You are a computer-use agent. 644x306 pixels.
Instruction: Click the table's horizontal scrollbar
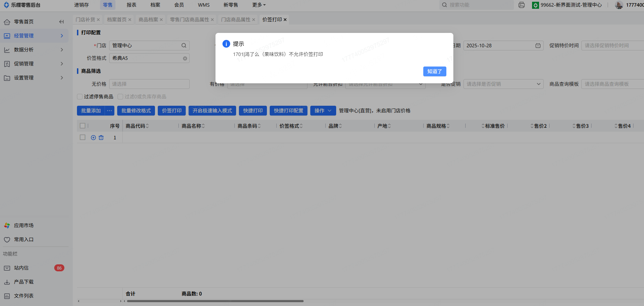click(215, 301)
